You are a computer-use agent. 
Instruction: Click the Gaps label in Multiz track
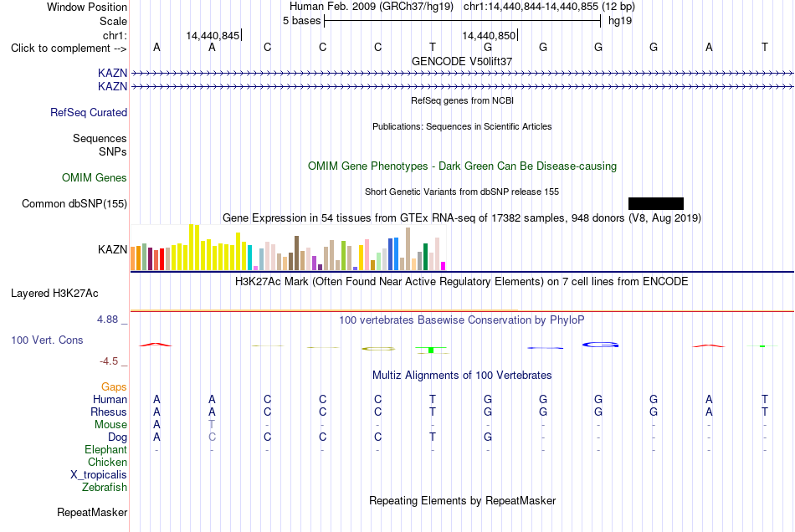point(114,387)
